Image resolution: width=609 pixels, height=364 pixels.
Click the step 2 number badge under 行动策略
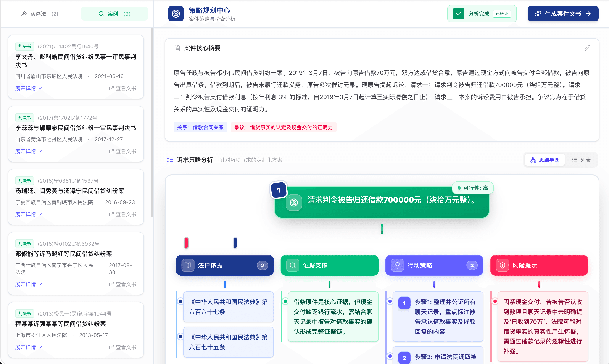404,358
